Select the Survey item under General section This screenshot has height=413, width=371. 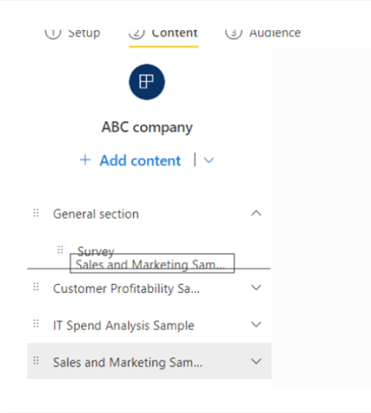pyautogui.click(x=96, y=251)
